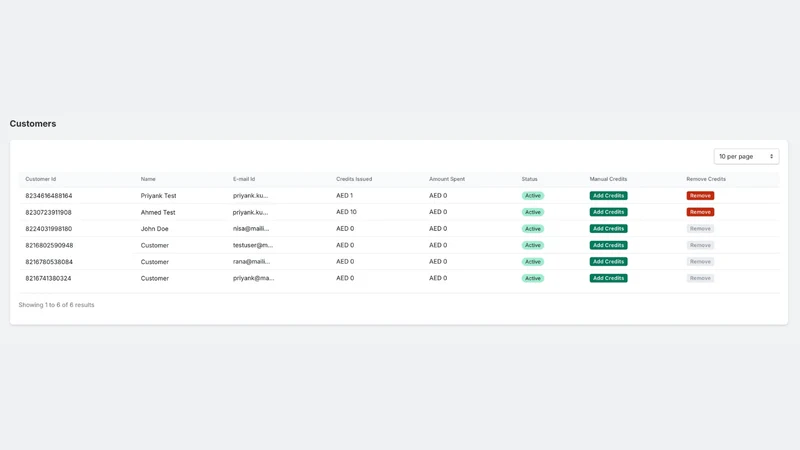Click Credits Issued value AED 1
Screen dimensions: 800x450
point(344,195)
